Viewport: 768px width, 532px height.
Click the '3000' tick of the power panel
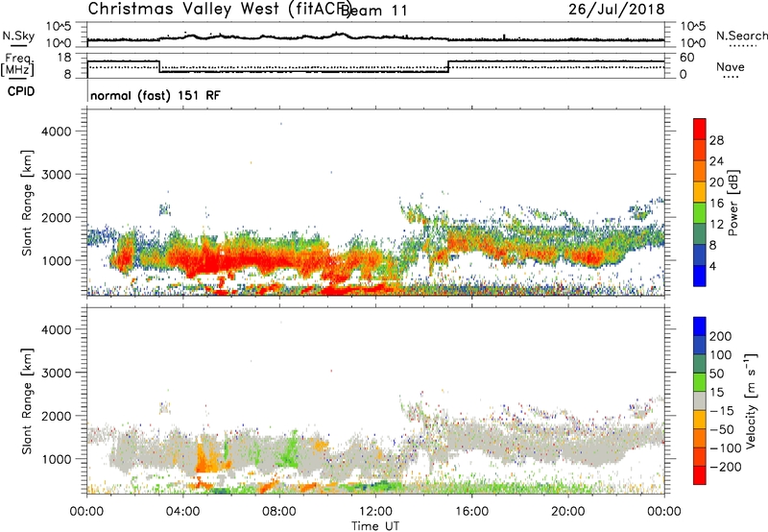coord(57,175)
